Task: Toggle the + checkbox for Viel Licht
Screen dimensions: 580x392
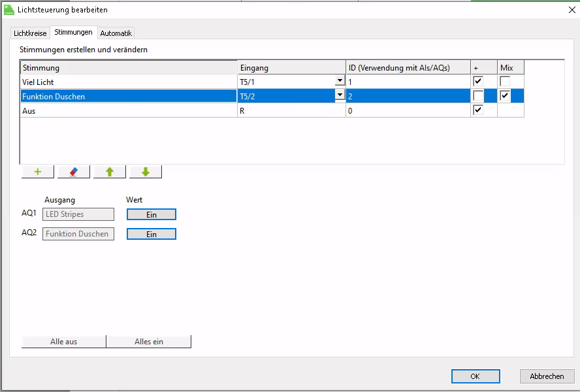Action: (478, 81)
